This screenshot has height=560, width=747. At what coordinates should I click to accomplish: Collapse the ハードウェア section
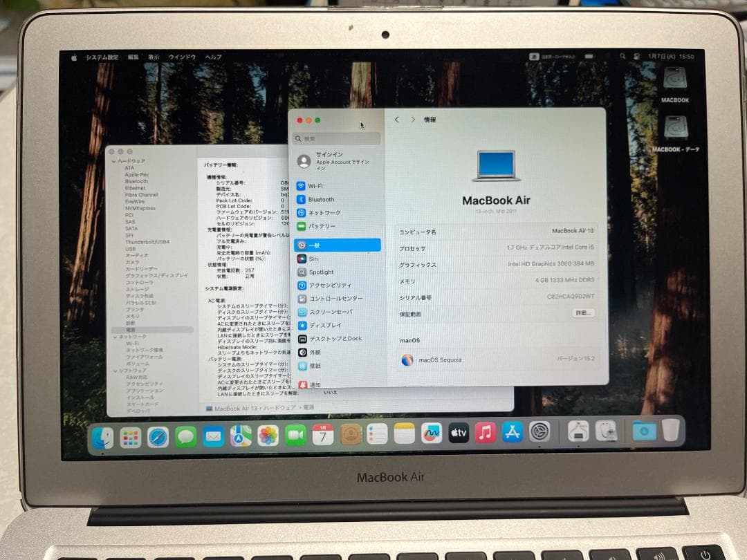[x=113, y=160]
